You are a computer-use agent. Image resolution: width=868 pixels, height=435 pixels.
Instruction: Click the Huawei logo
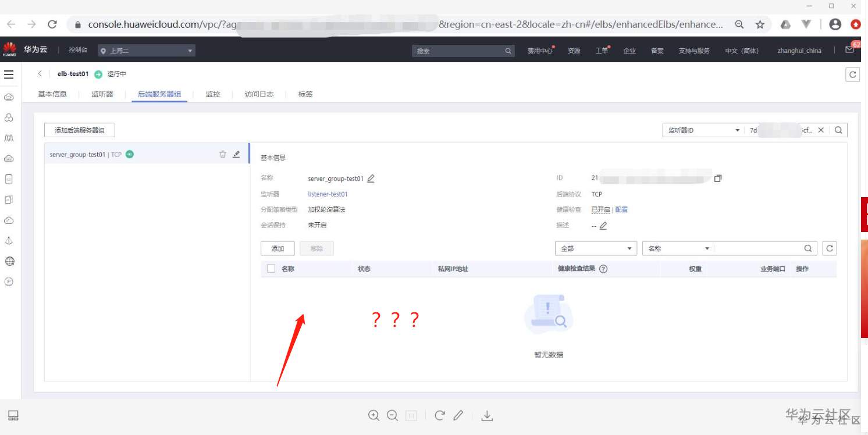[9, 49]
